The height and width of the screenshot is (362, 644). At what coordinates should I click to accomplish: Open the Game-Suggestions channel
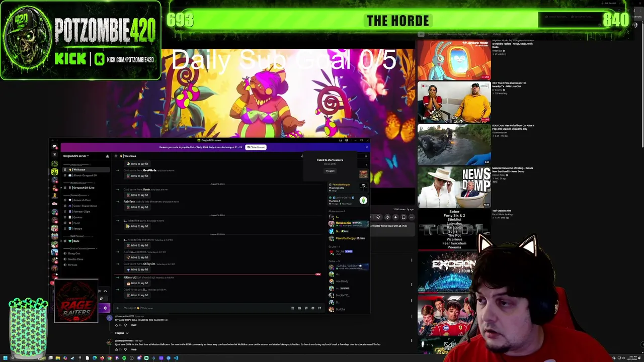[85, 206]
